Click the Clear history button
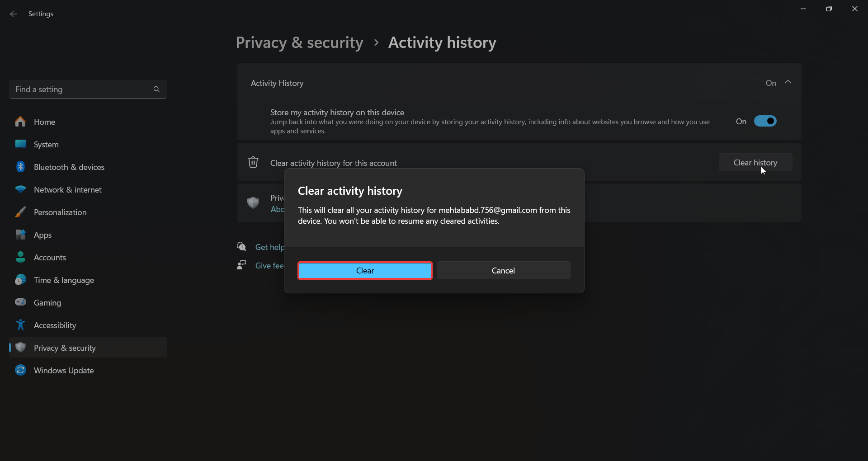The image size is (868, 461). tap(755, 162)
